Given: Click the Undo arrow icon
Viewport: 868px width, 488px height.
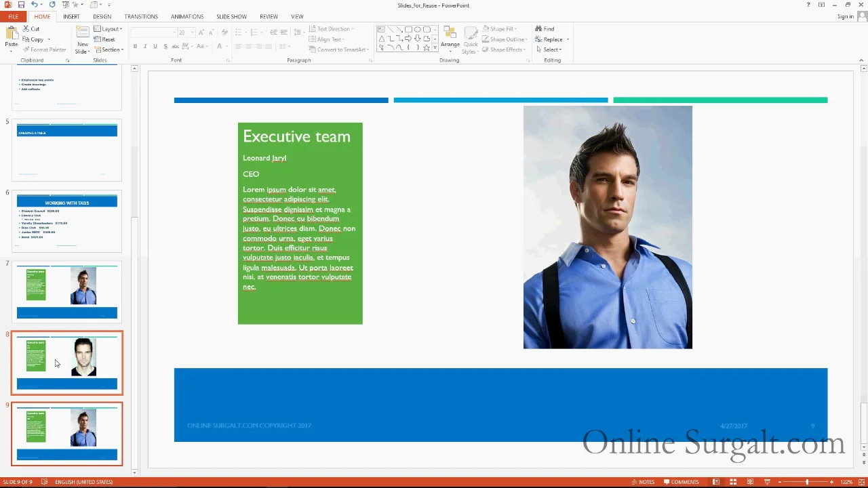Looking at the screenshot, I should [x=33, y=5].
